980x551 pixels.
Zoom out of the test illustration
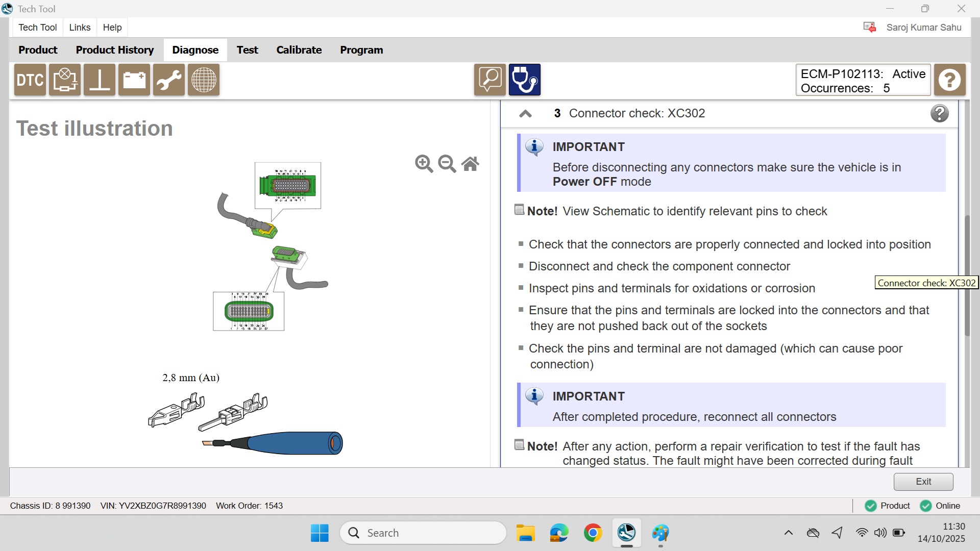(447, 164)
